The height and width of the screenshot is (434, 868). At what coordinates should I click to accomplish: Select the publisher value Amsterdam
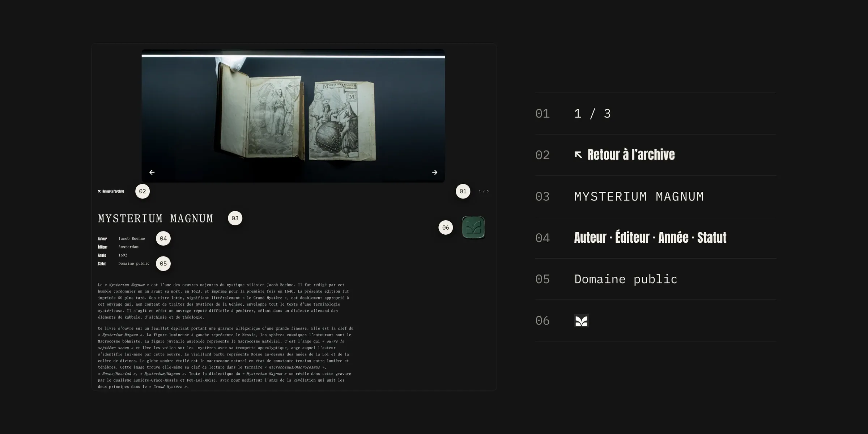(x=128, y=247)
